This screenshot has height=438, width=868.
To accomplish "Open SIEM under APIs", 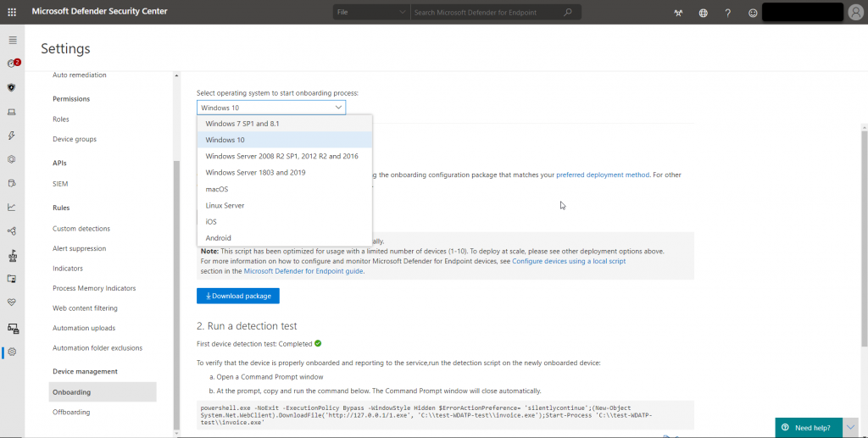I will [x=60, y=184].
